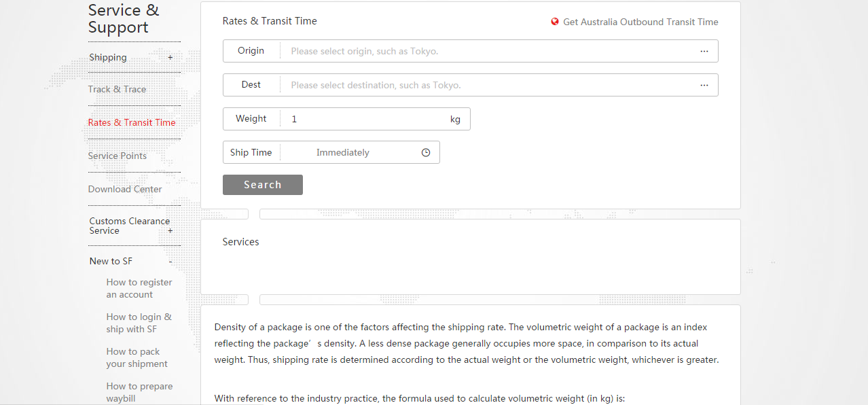Click the Origin input field
Viewport: 868px width, 405px height.
[x=489, y=51]
